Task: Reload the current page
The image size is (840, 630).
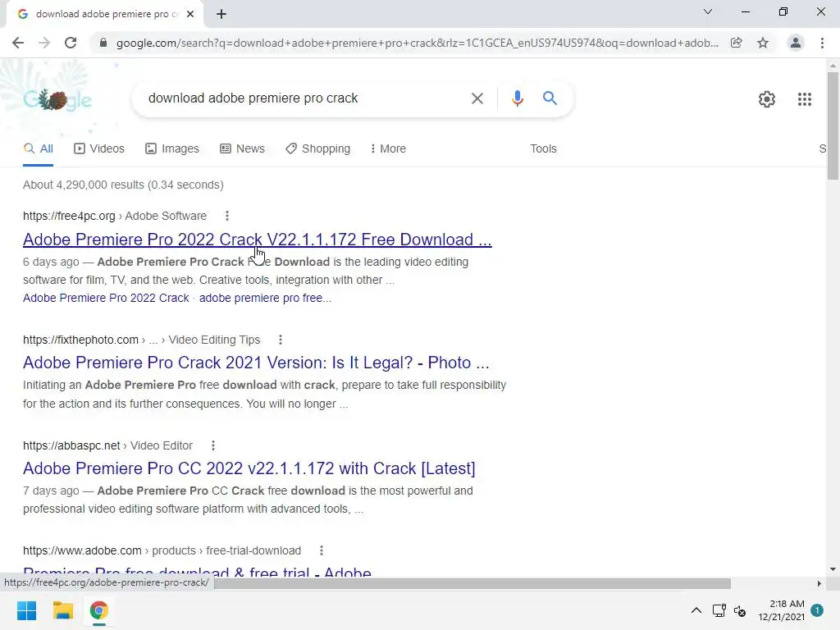Action: 71,43
